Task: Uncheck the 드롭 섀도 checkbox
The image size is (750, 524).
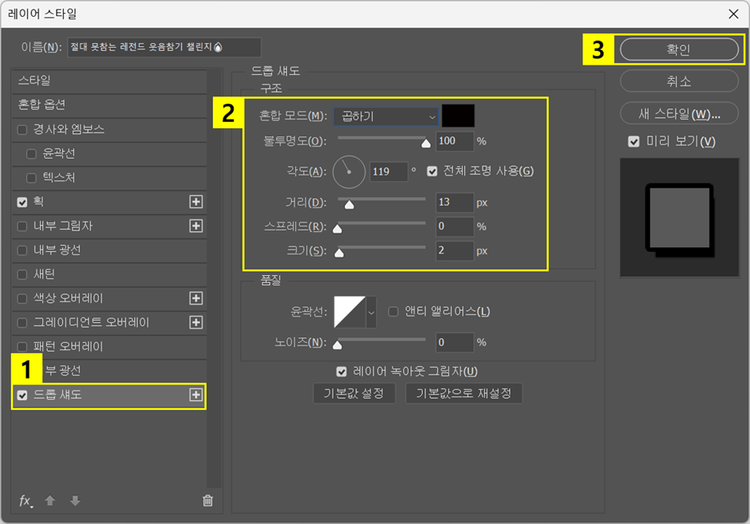Action: 22,395
